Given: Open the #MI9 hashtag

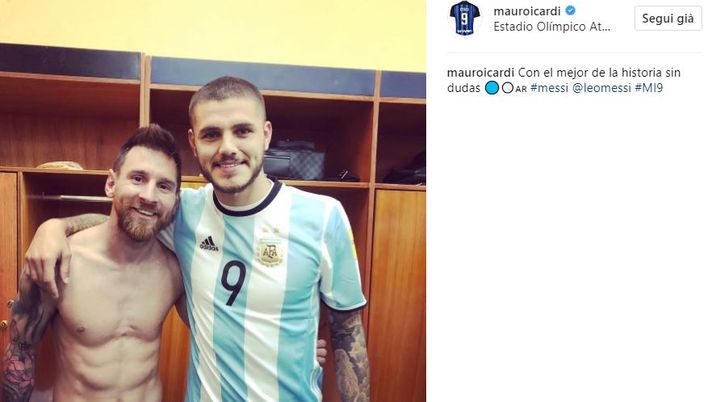Looking at the screenshot, I should click(648, 88).
